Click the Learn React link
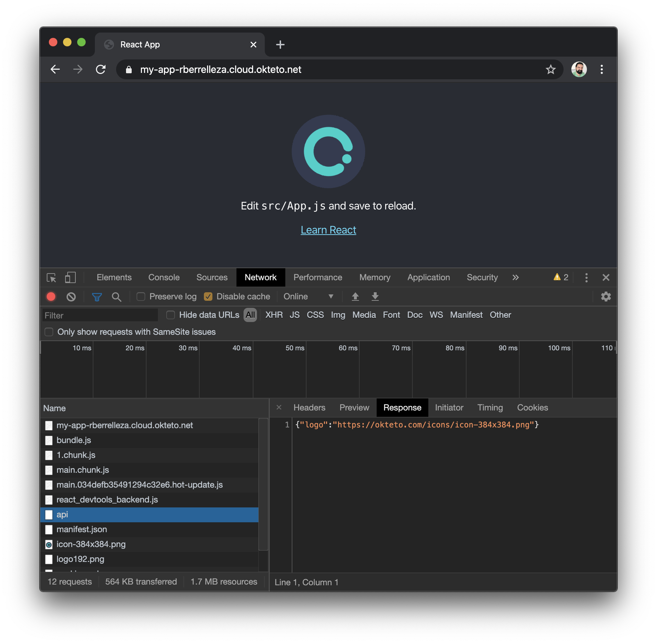The height and width of the screenshot is (644, 657). click(328, 230)
